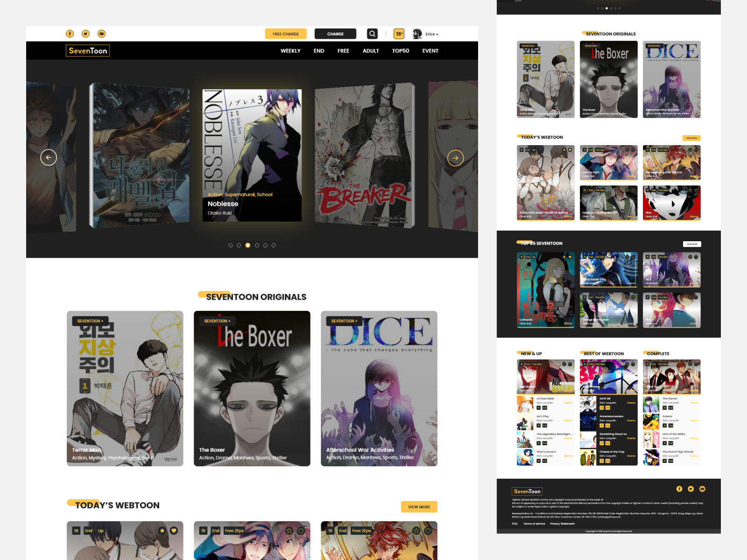Click the star icon on the Age Matters card

[564, 364]
